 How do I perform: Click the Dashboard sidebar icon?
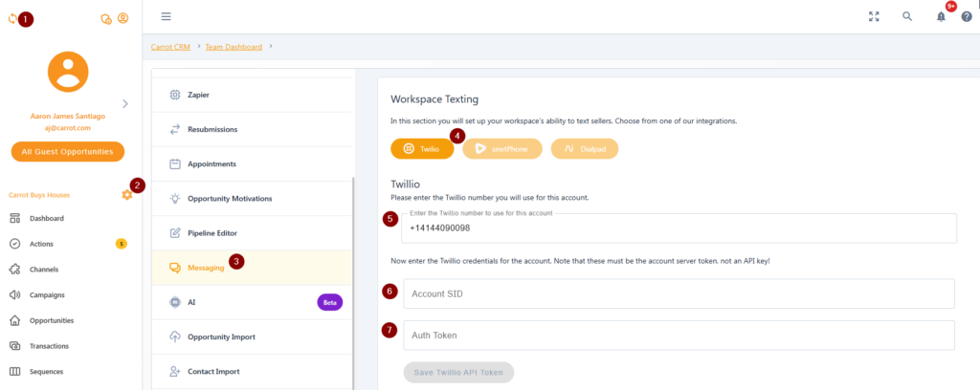(x=15, y=218)
